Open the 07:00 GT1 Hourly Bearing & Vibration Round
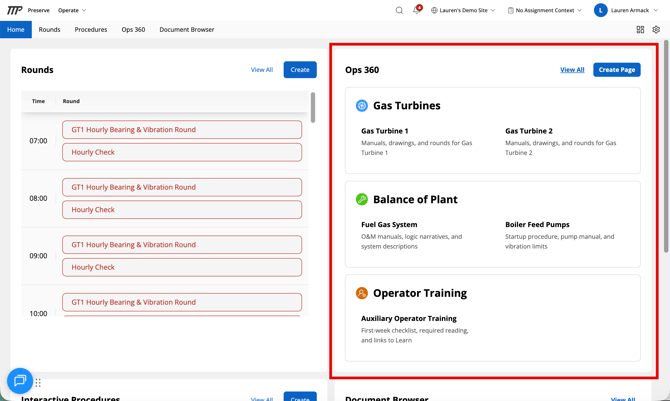This screenshot has height=401, width=670. pos(182,130)
